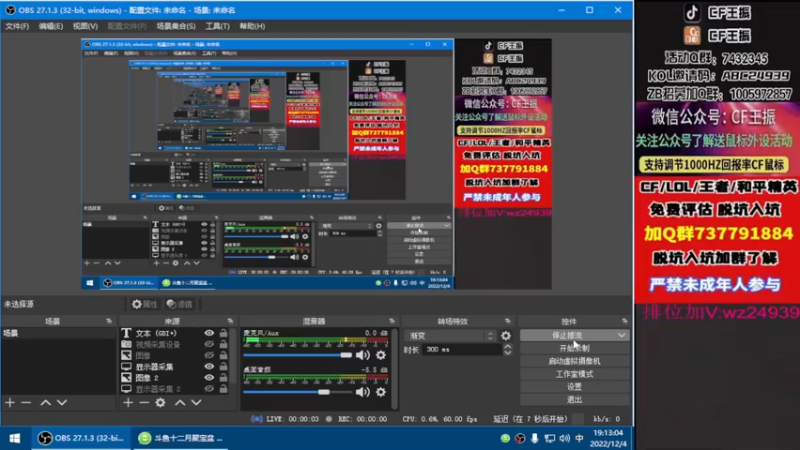The height and width of the screenshot is (450, 800).
Task: Open 麦克风/Aux audio settings gear
Action: point(381,355)
